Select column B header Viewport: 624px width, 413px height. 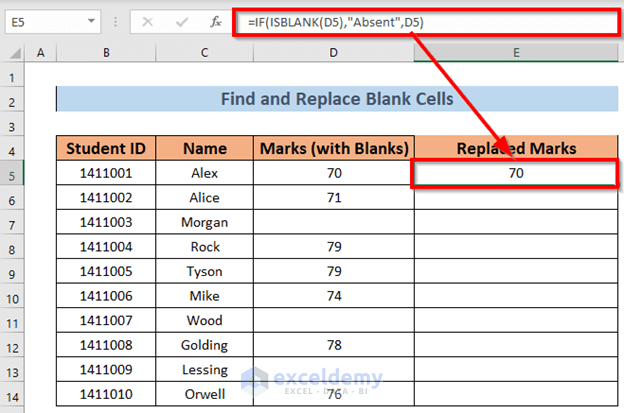tap(106, 53)
